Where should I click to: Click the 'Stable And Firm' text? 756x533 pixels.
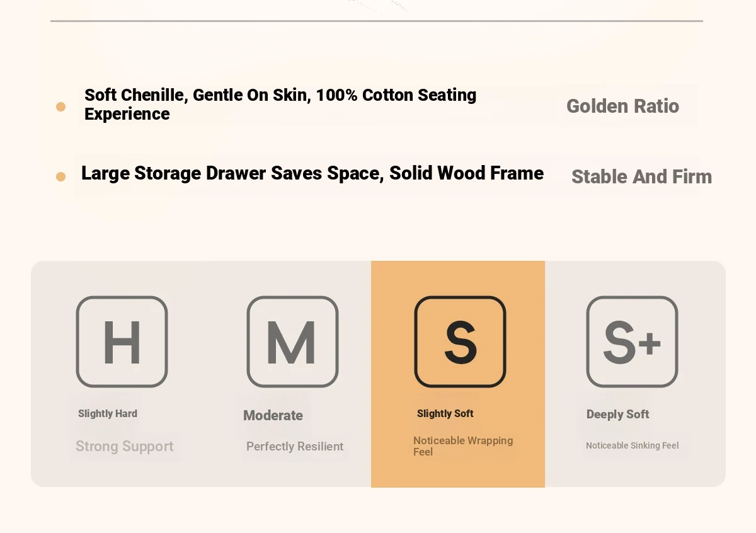pos(641,176)
